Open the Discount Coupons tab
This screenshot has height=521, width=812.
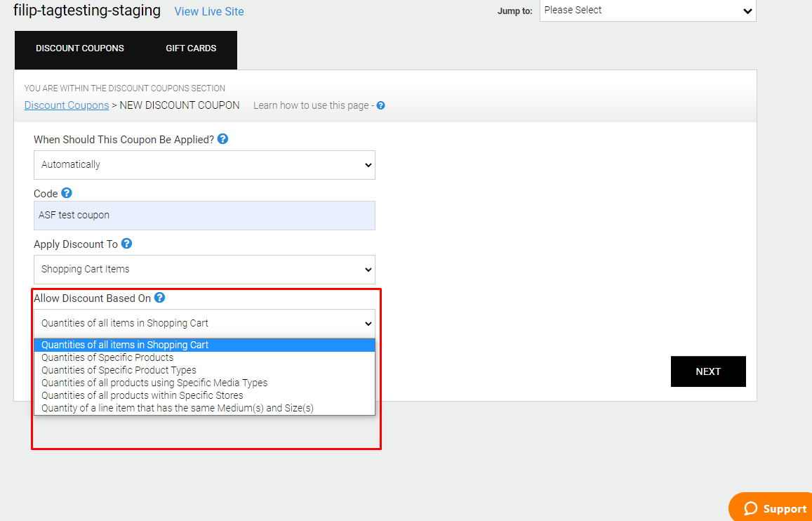(x=80, y=48)
